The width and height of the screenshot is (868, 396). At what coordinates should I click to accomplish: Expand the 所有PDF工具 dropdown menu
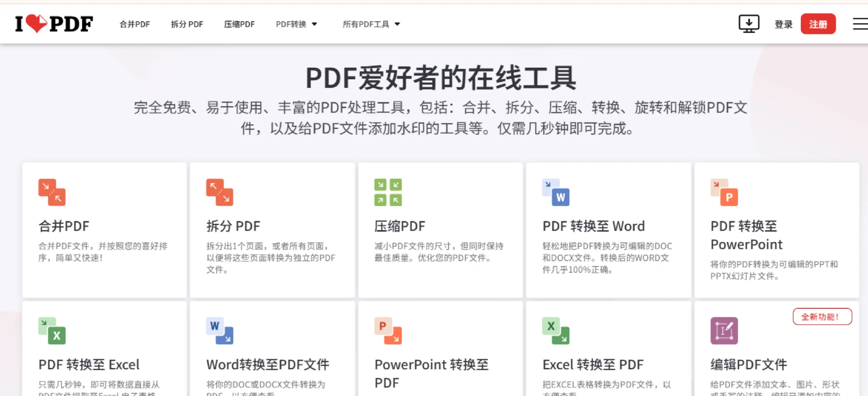click(371, 24)
